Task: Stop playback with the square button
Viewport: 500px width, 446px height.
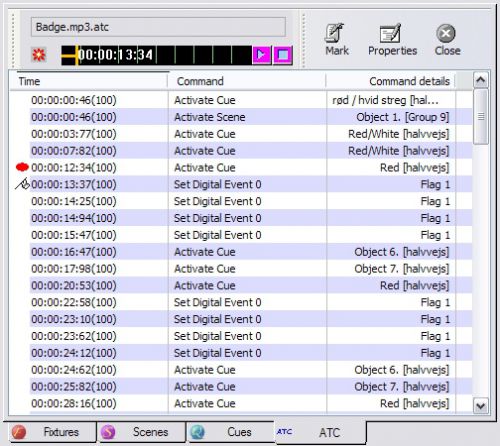Action: pyautogui.click(x=283, y=55)
